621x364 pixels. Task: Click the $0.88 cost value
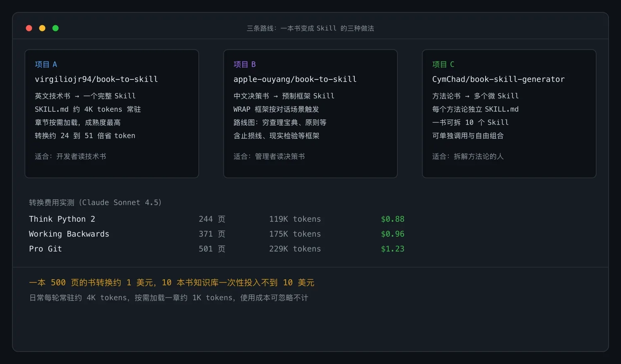[x=392, y=219]
